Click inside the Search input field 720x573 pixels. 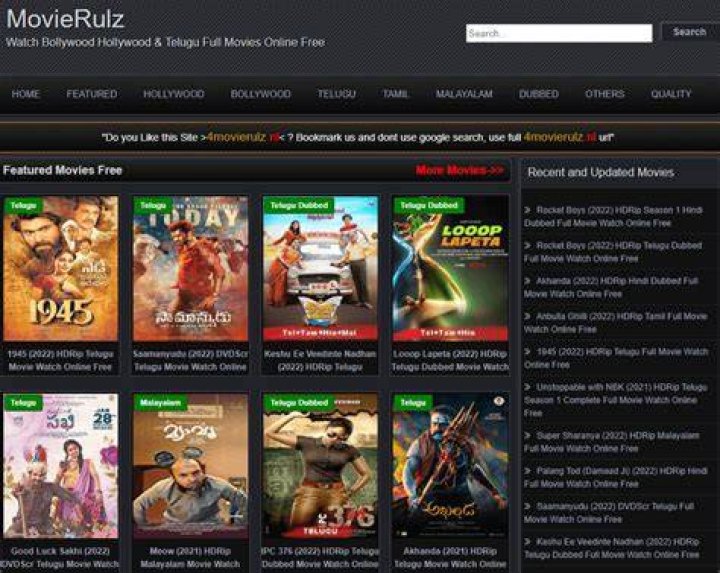click(559, 33)
